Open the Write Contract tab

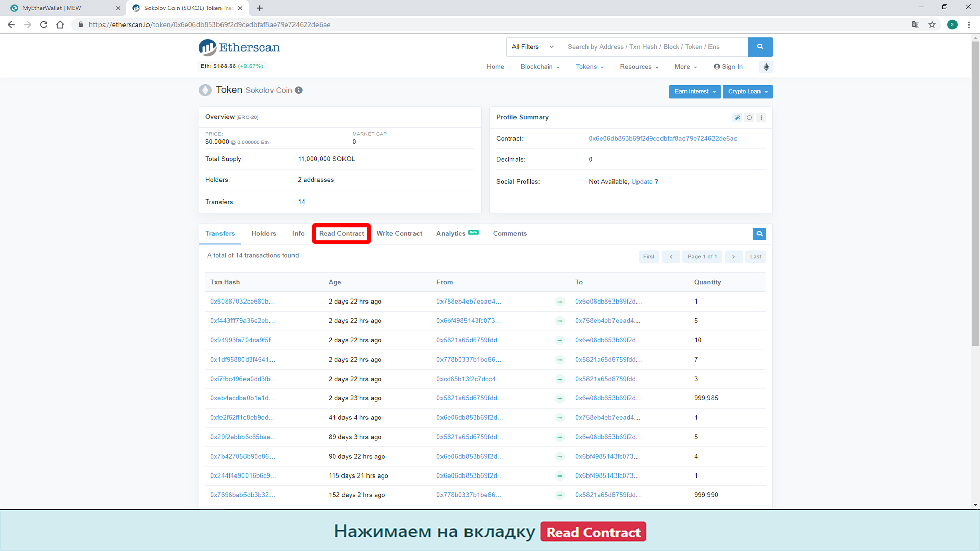(x=399, y=234)
